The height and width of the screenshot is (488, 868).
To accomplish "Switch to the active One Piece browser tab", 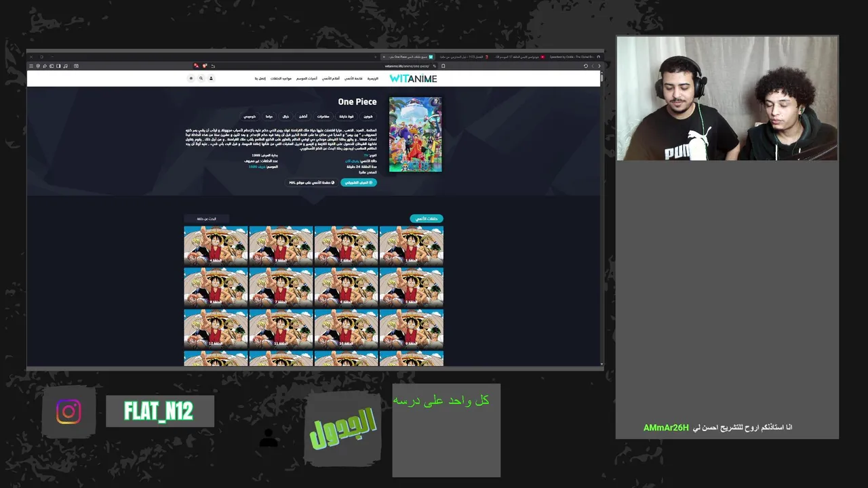I will point(408,57).
